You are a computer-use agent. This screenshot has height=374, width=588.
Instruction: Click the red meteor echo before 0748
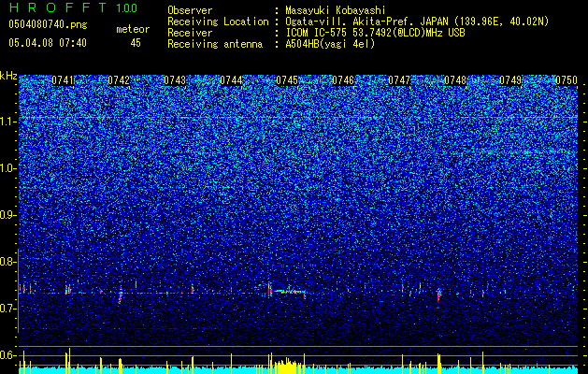pos(438,295)
